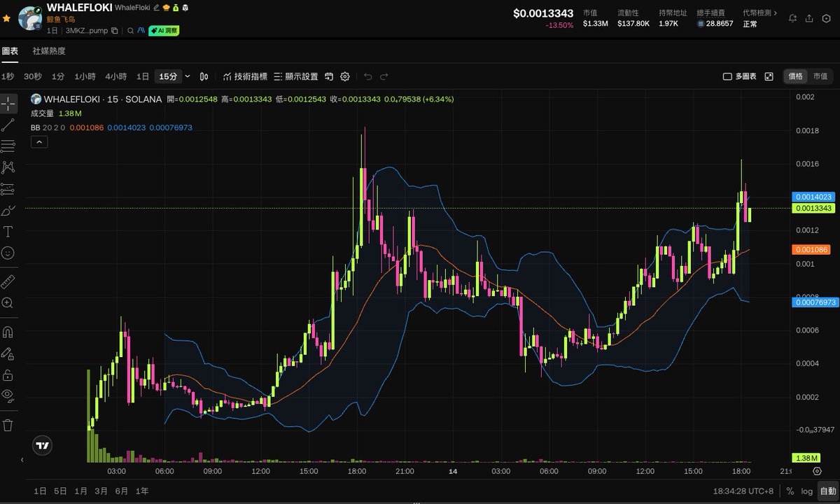Expand the interval dropdown arrow next to 15分

[x=187, y=76]
